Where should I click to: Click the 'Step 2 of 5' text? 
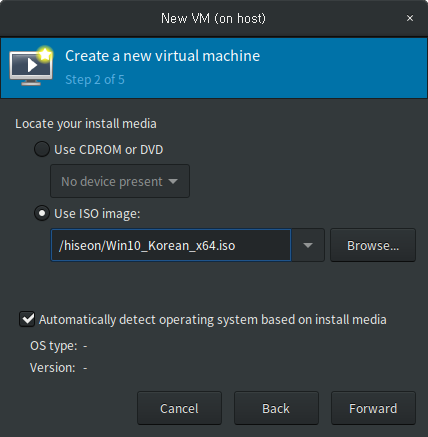95,80
